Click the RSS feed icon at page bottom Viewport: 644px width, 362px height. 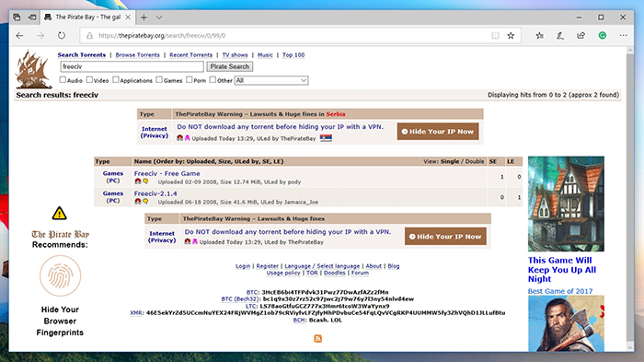318,339
